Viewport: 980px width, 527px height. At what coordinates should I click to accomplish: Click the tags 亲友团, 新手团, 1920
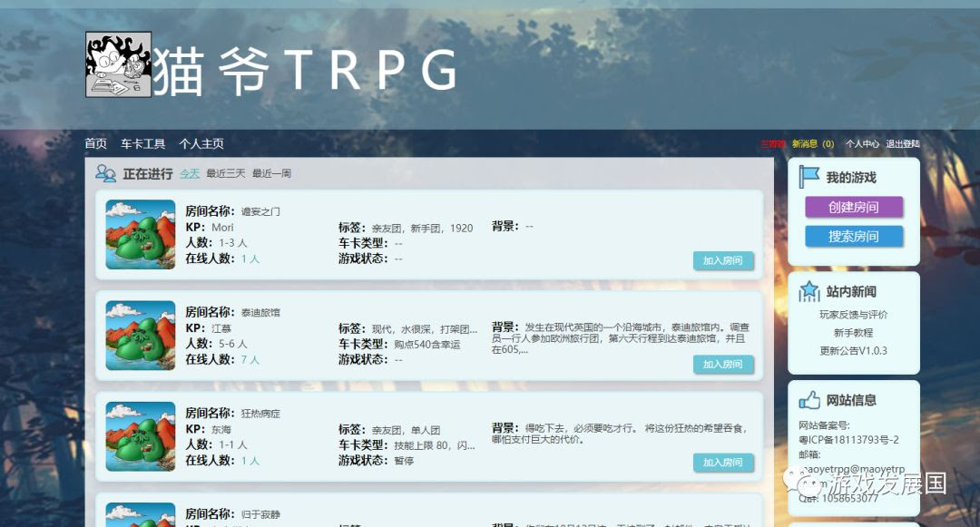coord(423,229)
